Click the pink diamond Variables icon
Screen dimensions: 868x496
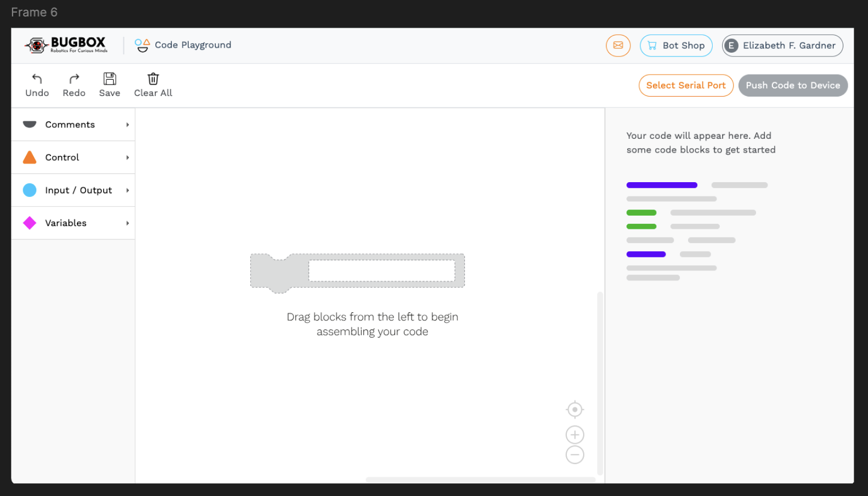(x=30, y=223)
